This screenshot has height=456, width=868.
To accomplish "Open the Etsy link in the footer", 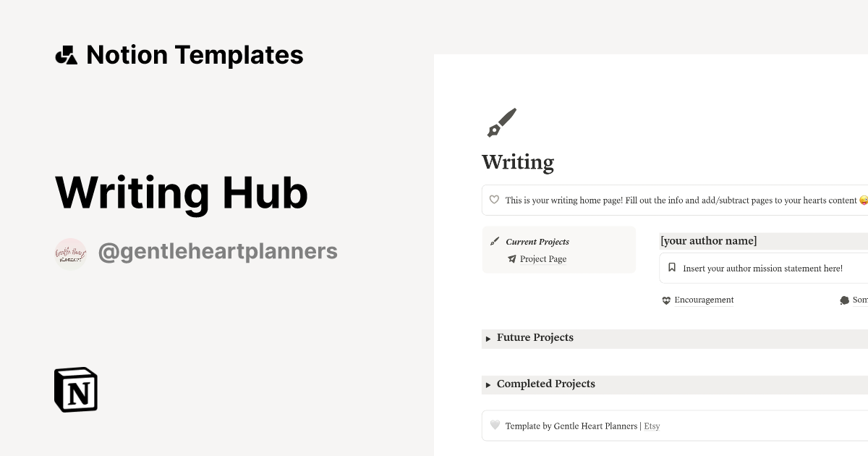I will pos(652,426).
